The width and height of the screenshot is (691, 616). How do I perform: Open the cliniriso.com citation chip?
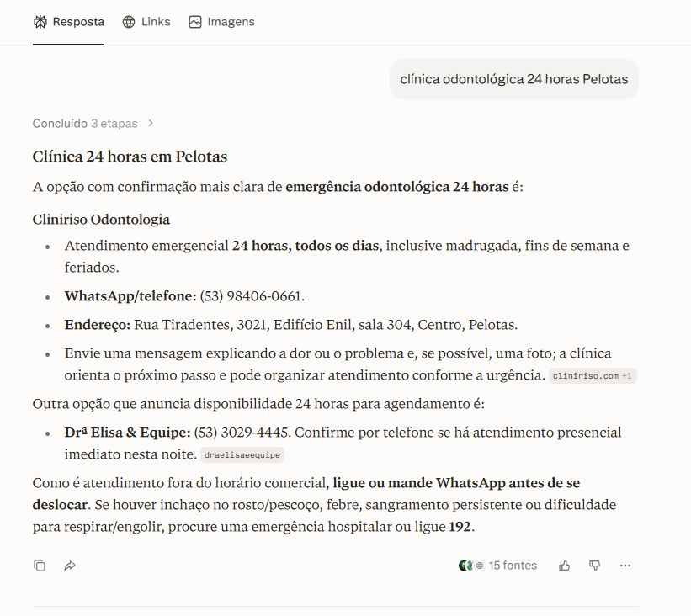pyautogui.click(x=593, y=376)
